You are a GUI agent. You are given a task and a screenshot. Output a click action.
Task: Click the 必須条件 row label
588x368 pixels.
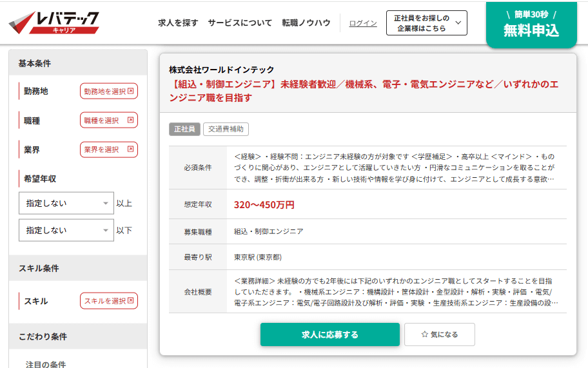point(198,168)
